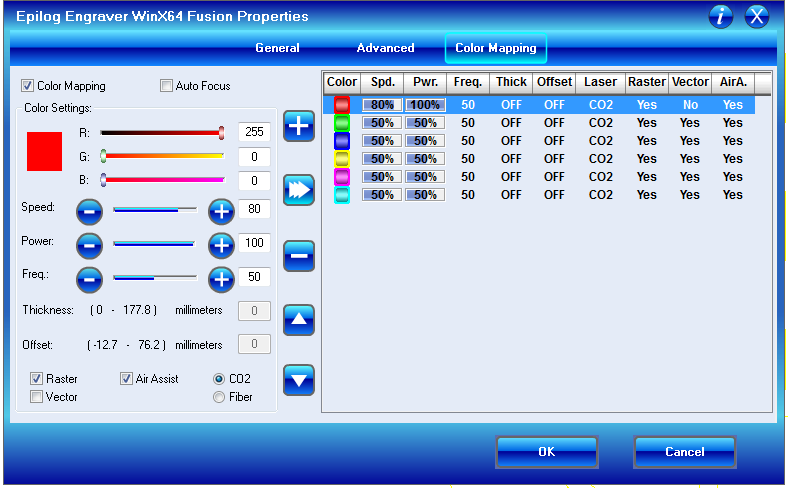This screenshot has height=488, width=788.
Task: Increase Power with its plus button
Action: pyautogui.click(x=221, y=245)
